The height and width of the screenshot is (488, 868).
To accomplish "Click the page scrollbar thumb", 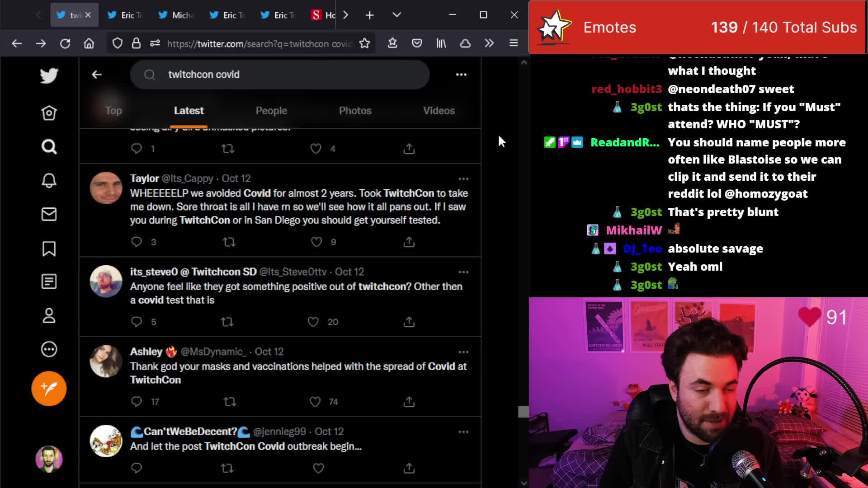I will coord(524,412).
